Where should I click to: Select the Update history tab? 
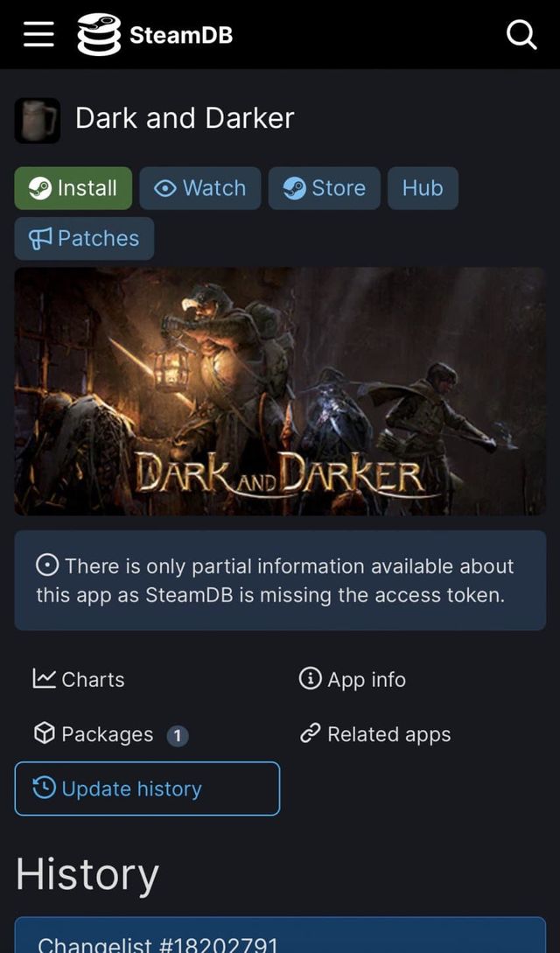click(x=147, y=788)
